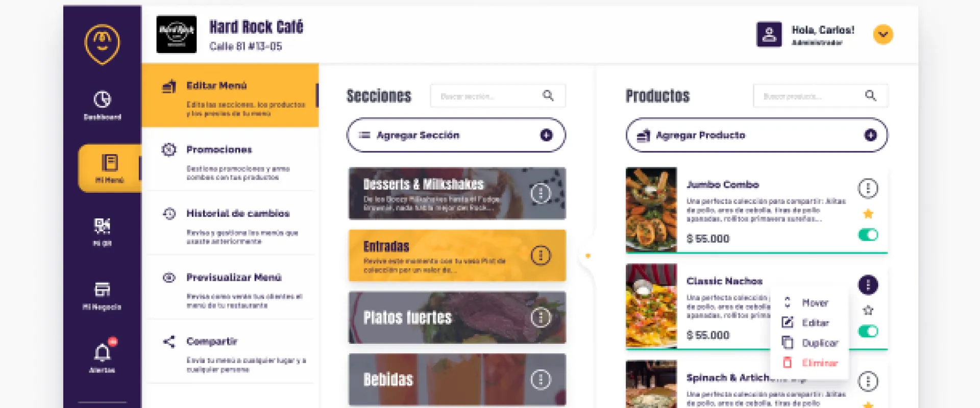Click Agregar Sección button
980x408 pixels.
456,135
